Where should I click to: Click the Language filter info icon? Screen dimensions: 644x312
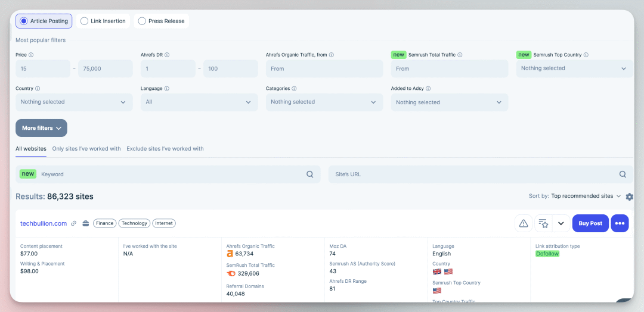[x=167, y=88]
